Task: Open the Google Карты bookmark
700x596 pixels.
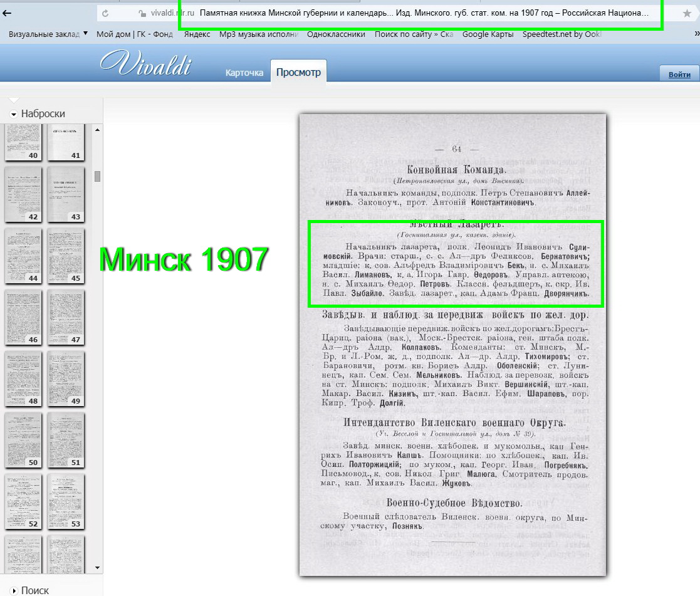Action: (488, 34)
